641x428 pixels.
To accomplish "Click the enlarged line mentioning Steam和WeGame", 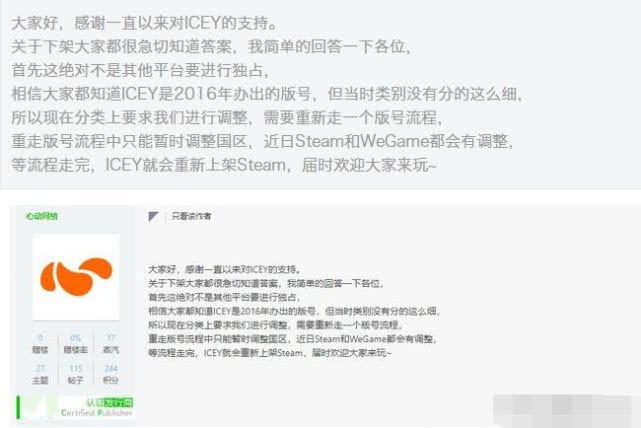I will click(x=262, y=141).
